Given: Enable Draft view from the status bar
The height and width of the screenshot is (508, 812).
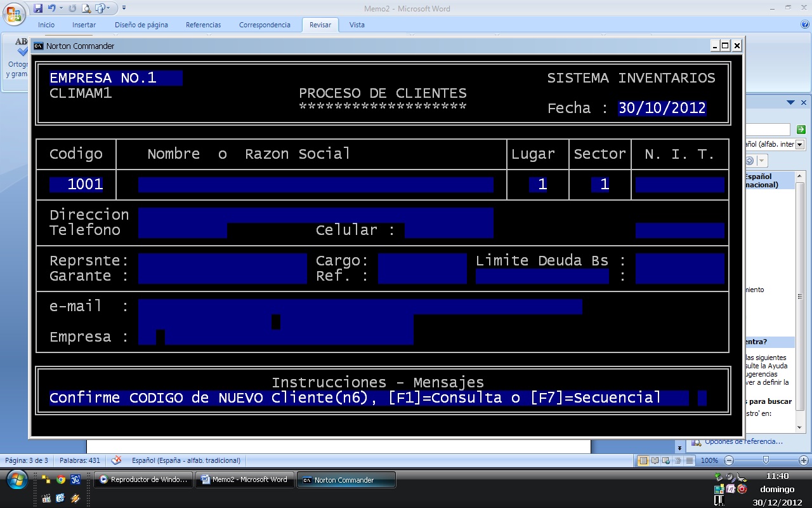Looking at the screenshot, I should coord(688,460).
